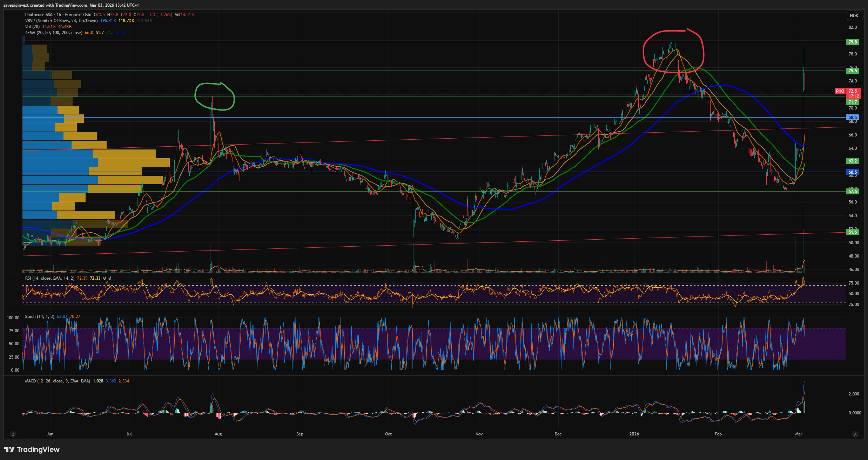Click the TradingView logo at bottom left
Viewport: 868px width, 460px height.
32,449
